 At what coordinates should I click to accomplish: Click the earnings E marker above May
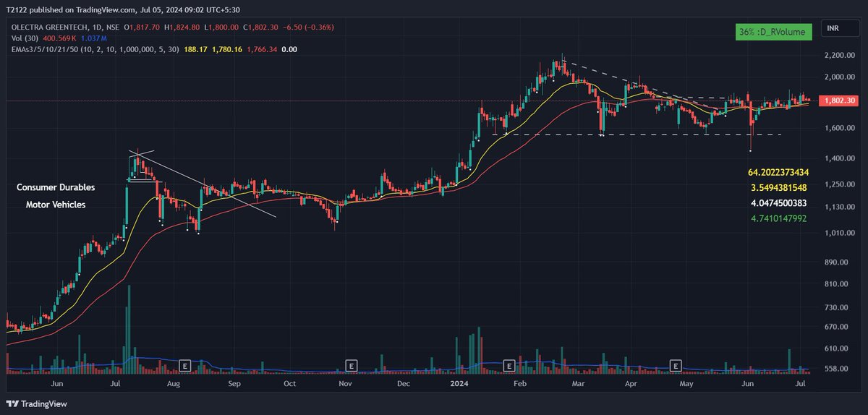coord(676,365)
